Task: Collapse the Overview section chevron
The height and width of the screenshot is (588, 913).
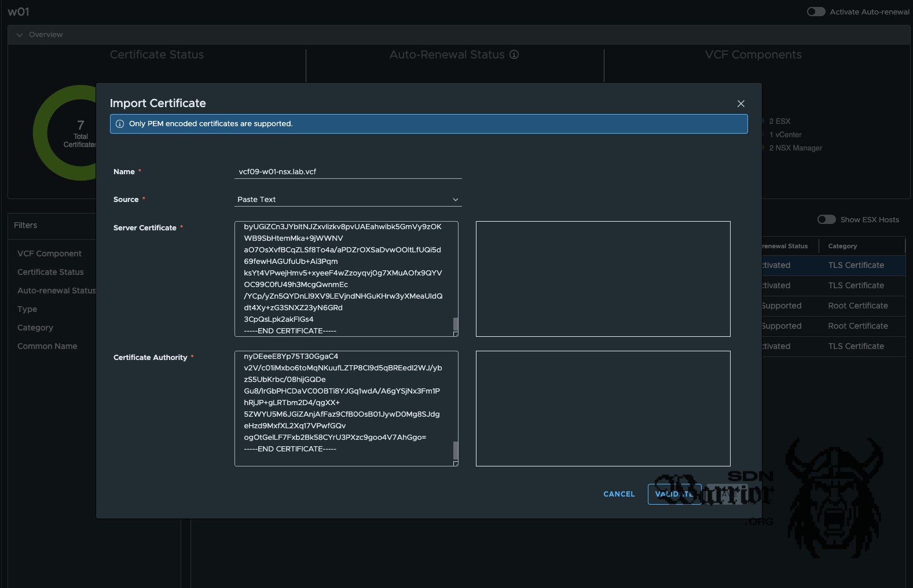Action: coord(20,35)
